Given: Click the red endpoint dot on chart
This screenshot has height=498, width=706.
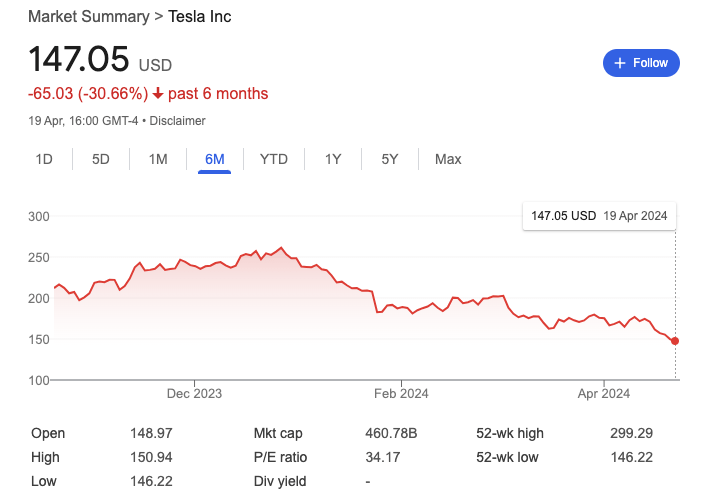Looking at the screenshot, I should [675, 341].
